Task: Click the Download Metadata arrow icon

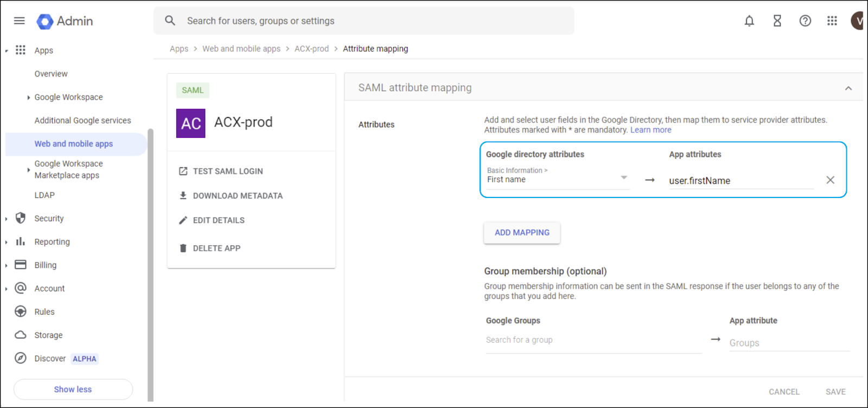Action: point(183,195)
